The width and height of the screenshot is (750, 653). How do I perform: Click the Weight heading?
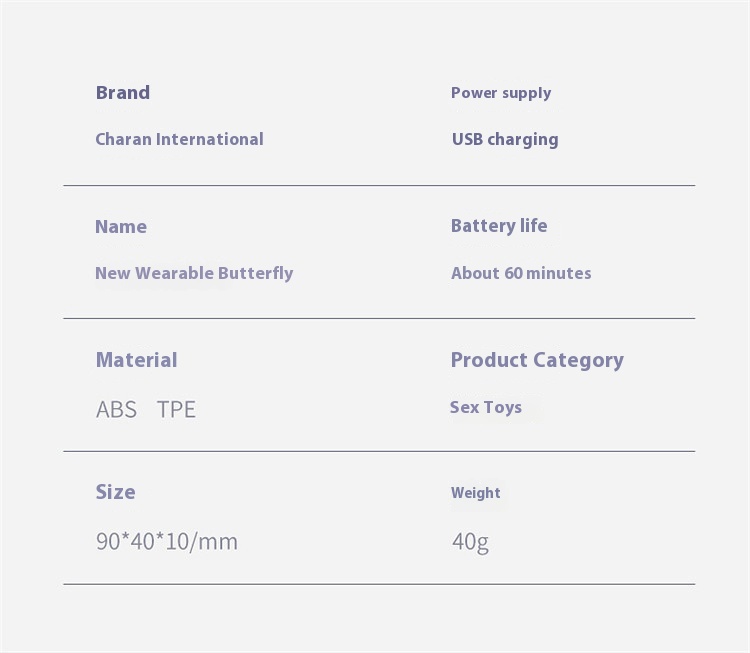[476, 493]
